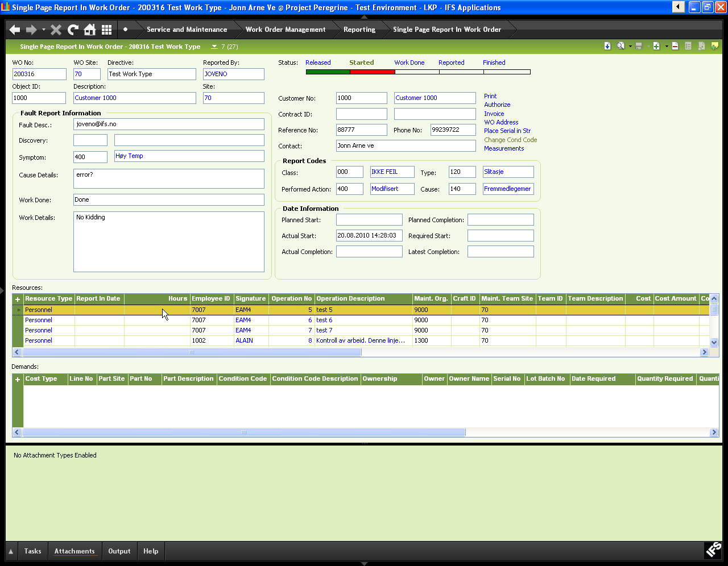728x566 pixels.
Task: Click Resources table scroll up arrow
Action: pos(714,298)
